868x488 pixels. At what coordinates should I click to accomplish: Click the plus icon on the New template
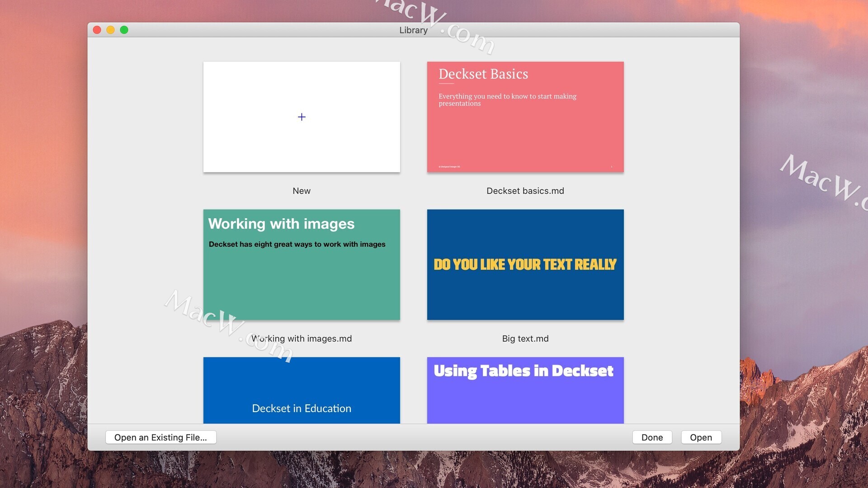[302, 117]
